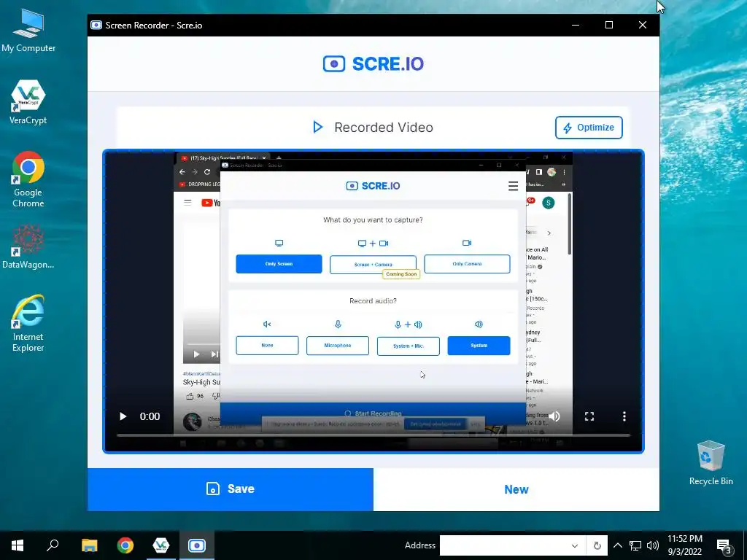Start a New recording
747x560 pixels.
click(516, 489)
